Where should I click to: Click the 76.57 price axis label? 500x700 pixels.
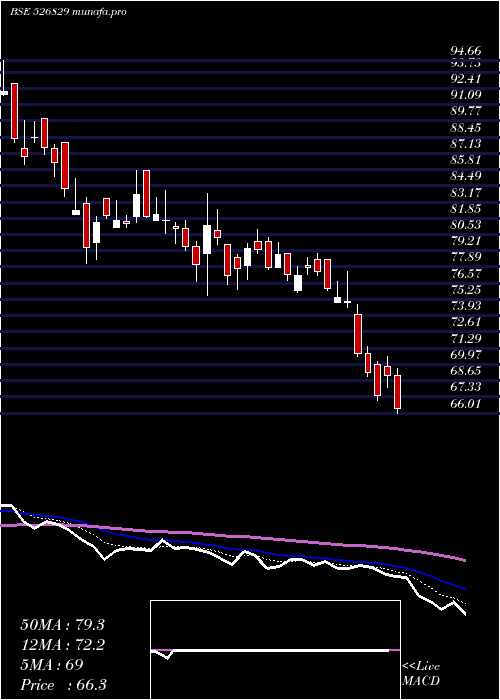(x=466, y=273)
